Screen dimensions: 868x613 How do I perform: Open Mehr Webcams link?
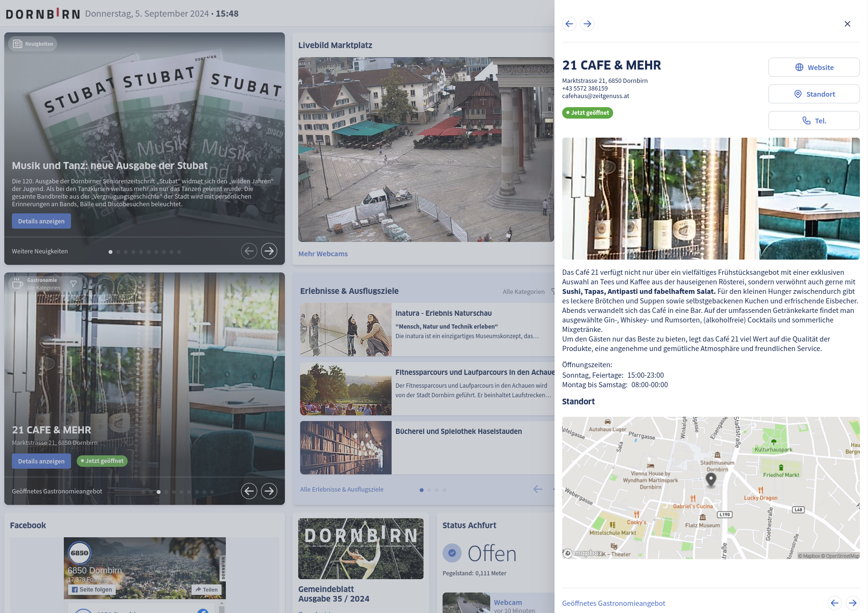(x=323, y=254)
